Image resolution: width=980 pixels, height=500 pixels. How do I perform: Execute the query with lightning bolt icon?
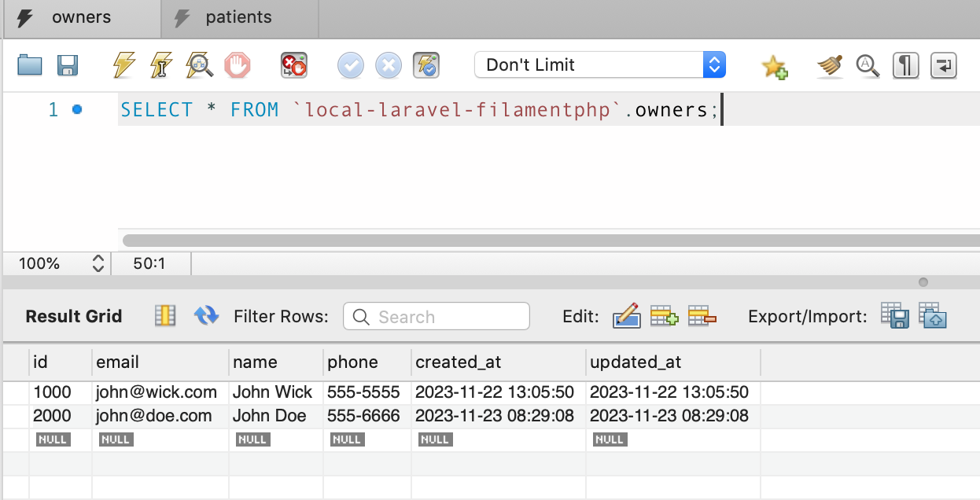click(123, 64)
